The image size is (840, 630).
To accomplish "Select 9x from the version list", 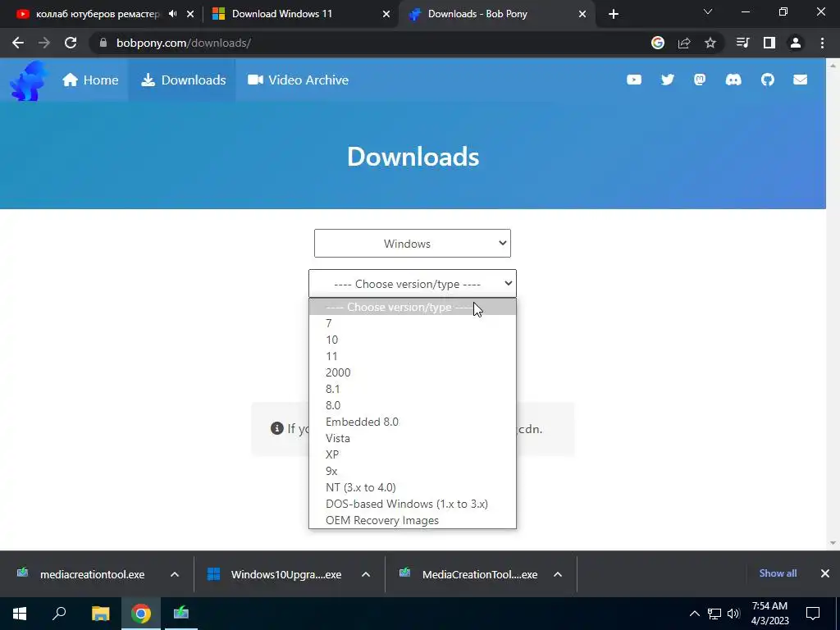I will coord(412,471).
